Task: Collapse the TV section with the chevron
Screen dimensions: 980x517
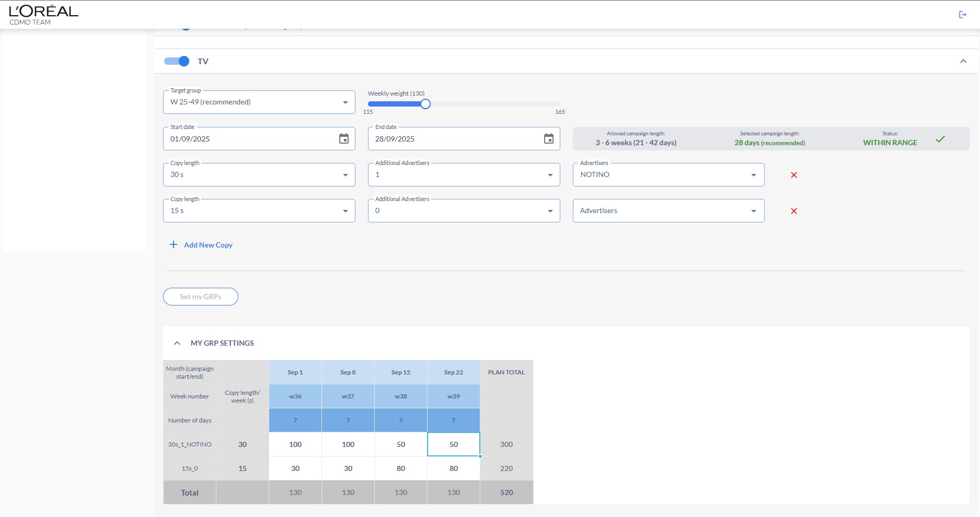Action: click(963, 61)
